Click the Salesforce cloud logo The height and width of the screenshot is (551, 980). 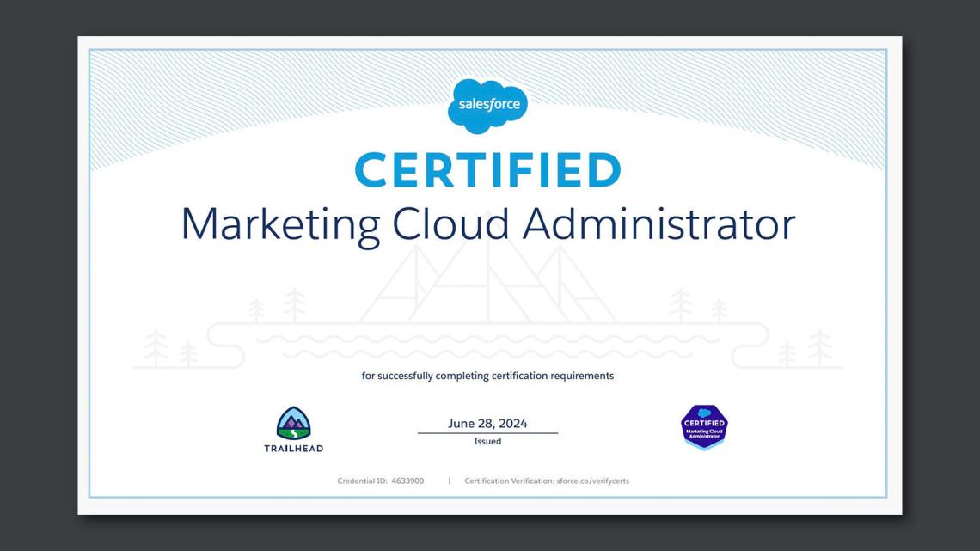487,105
